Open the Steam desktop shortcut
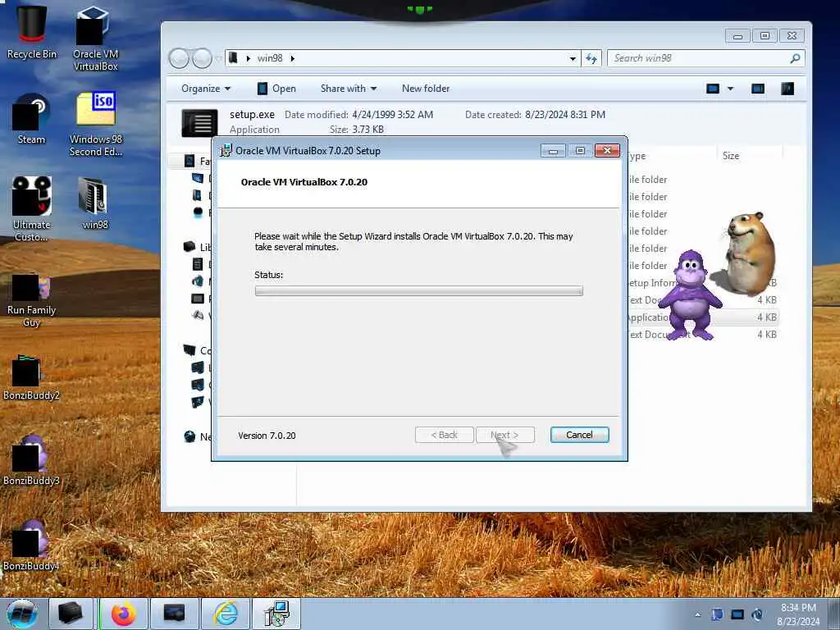 (31, 119)
